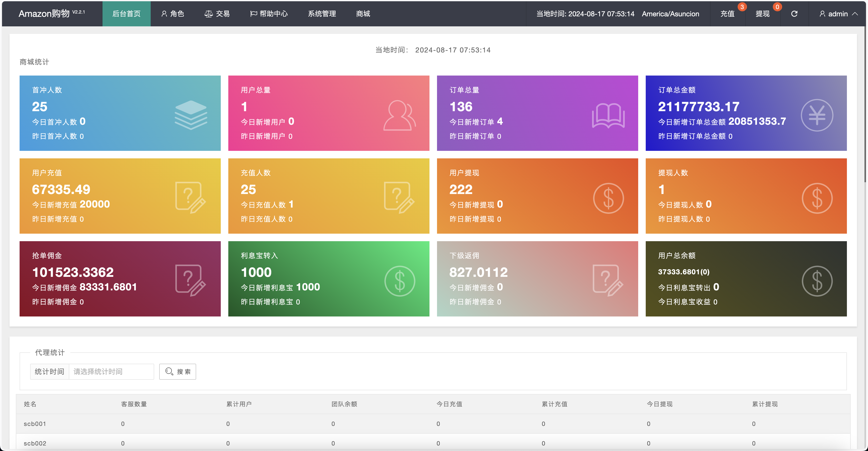Open 充值 notifications with badge
The image size is (868, 451).
(x=728, y=14)
